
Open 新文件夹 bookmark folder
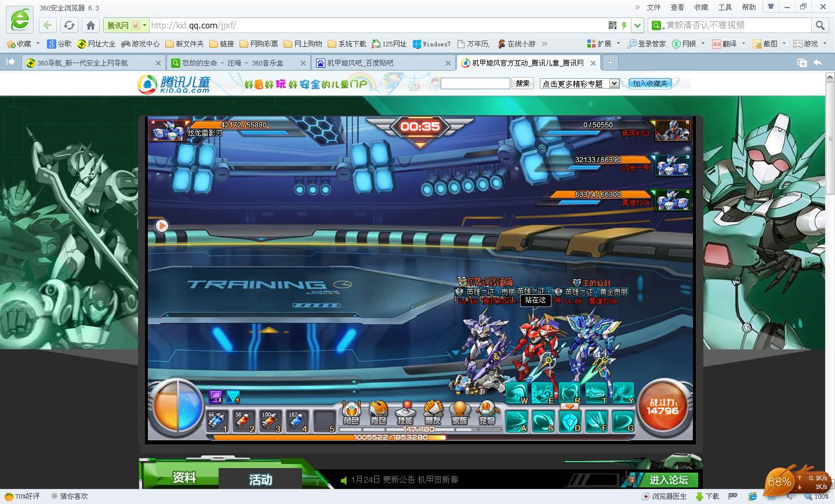(x=184, y=43)
